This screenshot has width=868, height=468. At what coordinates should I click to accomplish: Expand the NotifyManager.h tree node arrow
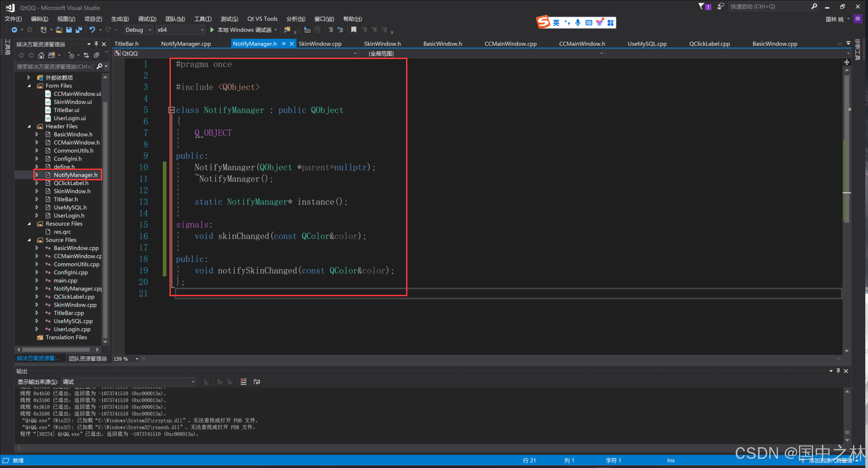37,175
